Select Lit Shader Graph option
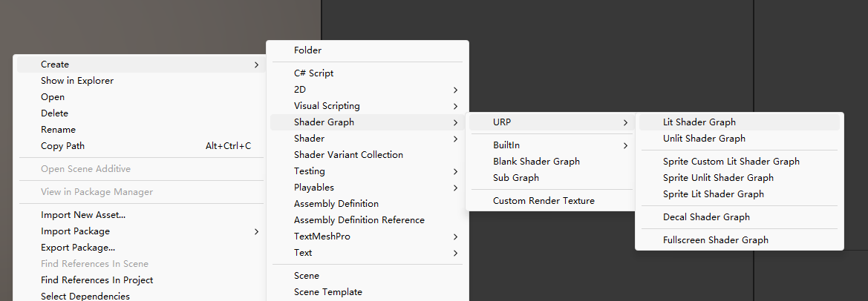Viewport: 868px width, 301px height. (x=699, y=122)
